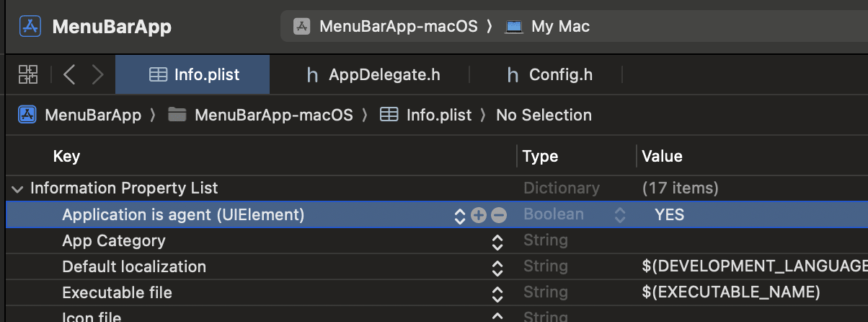Open key stepper for App Category row
The height and width of the screenshot is (322, 868).
click(497, 241)
